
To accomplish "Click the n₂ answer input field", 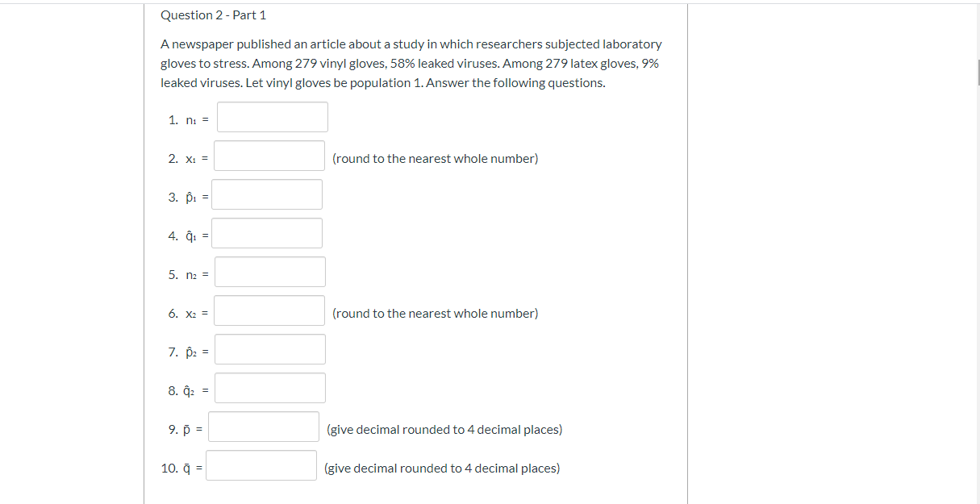I will 269,271.
